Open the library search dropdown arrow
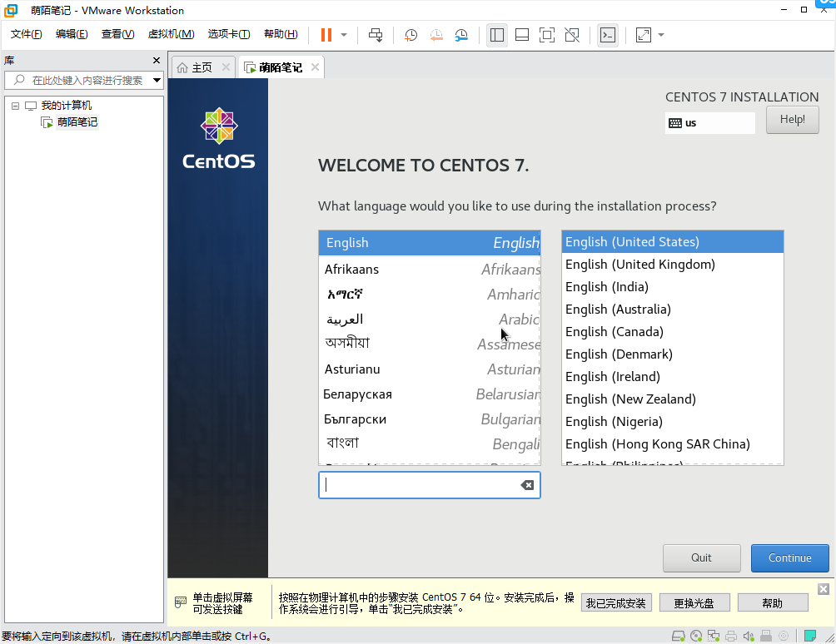This screenshot has width=836, height=644. (x=157, y=81)
